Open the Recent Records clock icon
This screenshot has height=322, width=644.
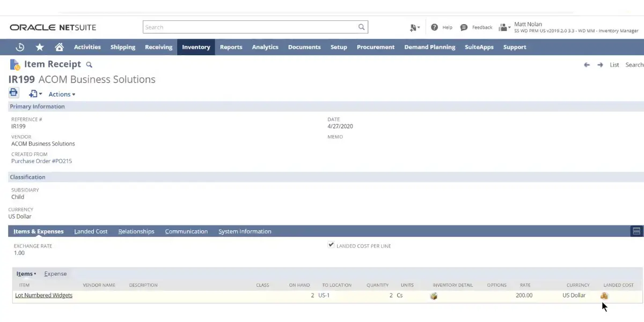point(20,47)
